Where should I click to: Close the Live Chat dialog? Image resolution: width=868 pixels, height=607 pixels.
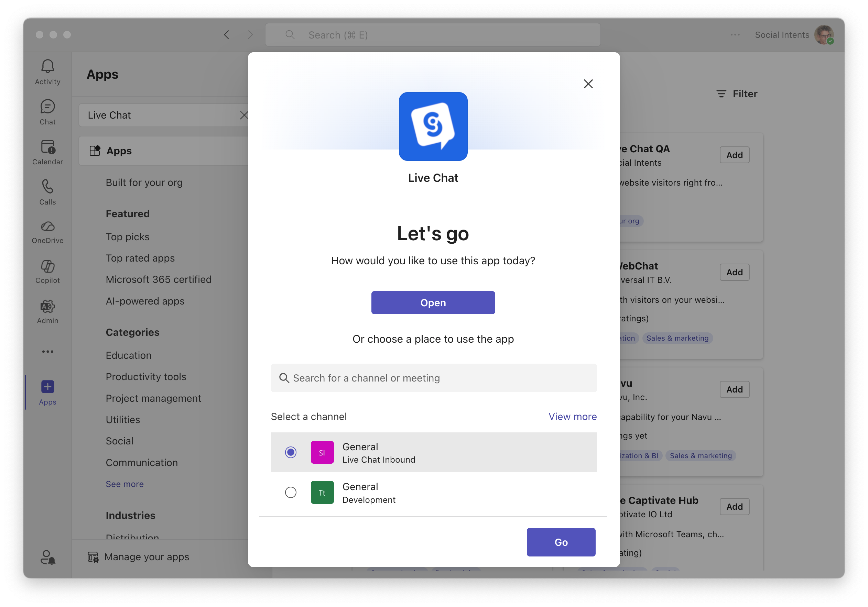click(x=588, y=84)
